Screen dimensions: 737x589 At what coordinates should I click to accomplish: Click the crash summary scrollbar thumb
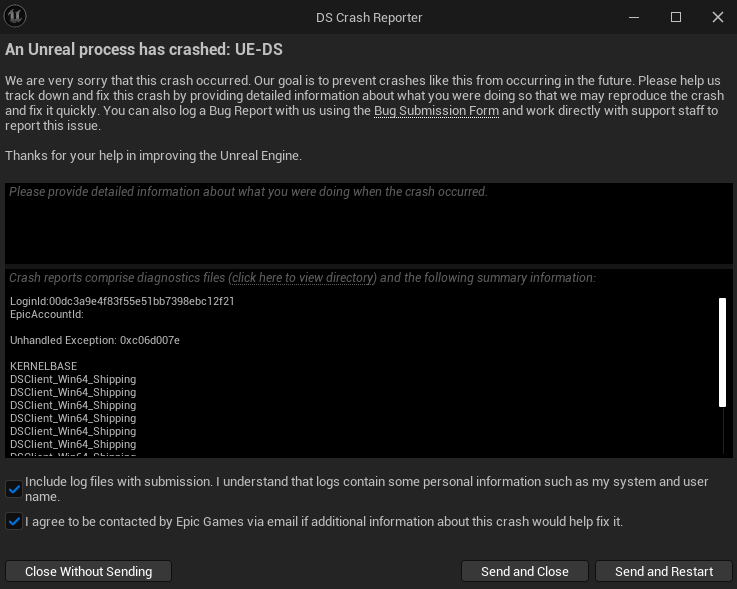tap(722, 352)
